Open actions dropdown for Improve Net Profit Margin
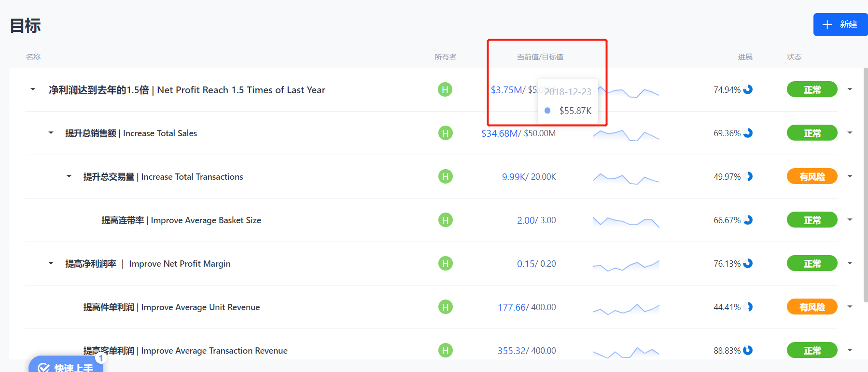The width and height of the screenshot is (868, 372). coord(850,263)
